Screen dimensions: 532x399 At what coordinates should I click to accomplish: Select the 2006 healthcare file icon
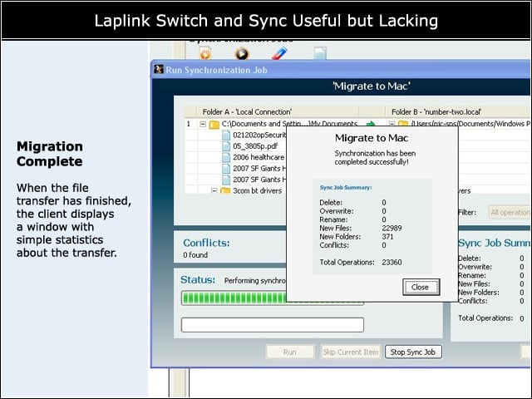(x=226, y=157)
